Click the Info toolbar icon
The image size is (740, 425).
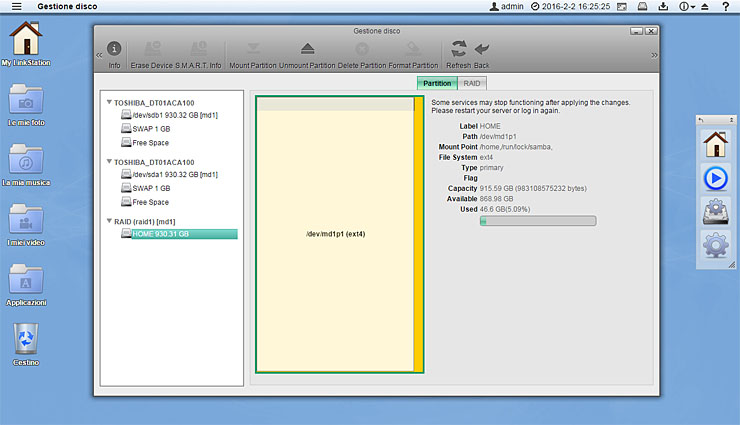114,51
